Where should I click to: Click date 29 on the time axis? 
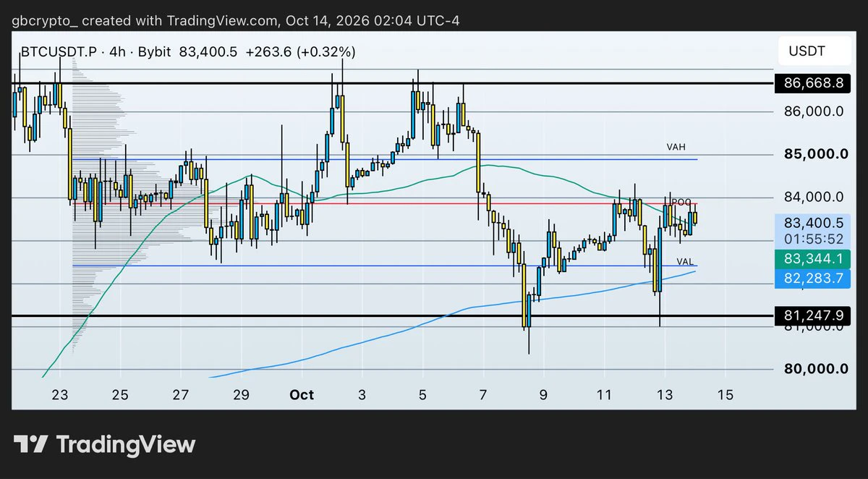pos(242,395)
